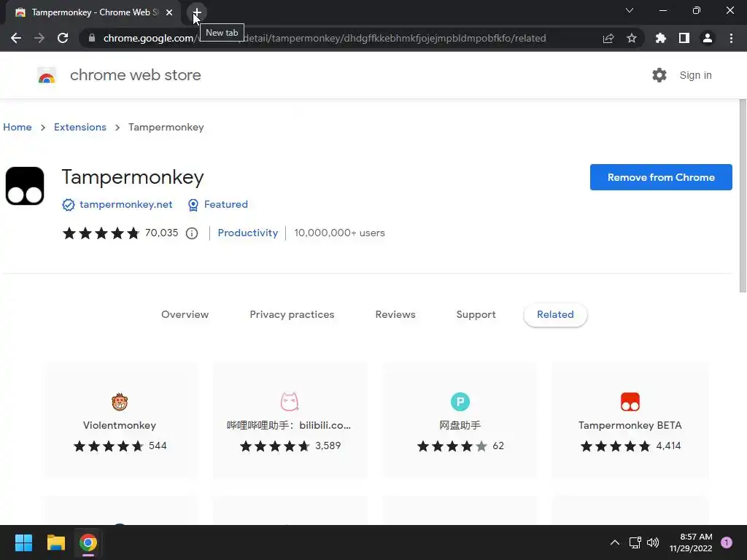The width and height of the screenshot is (747, 560).
Task: Click Sign in
Action: click(695, 75)
